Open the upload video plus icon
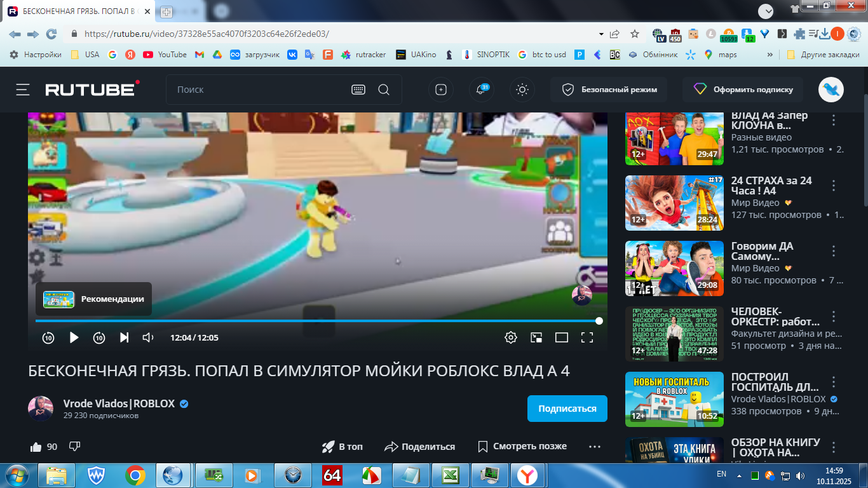This screenshot has height=488, width=868. pyautogui.click(x=441, y=90)
